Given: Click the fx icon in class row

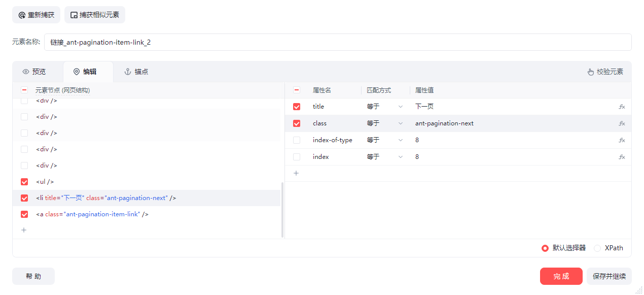Looking at the screenshot, I should (622, 123).
